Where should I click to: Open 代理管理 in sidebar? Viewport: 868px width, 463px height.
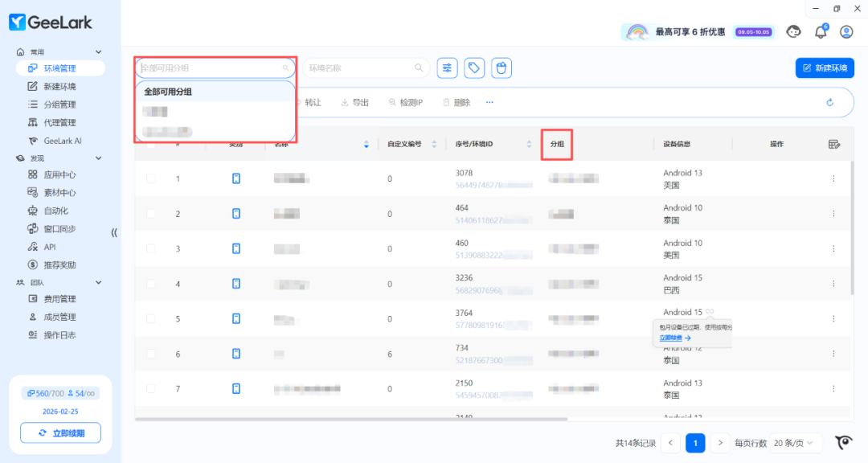(x=59, y=122)
